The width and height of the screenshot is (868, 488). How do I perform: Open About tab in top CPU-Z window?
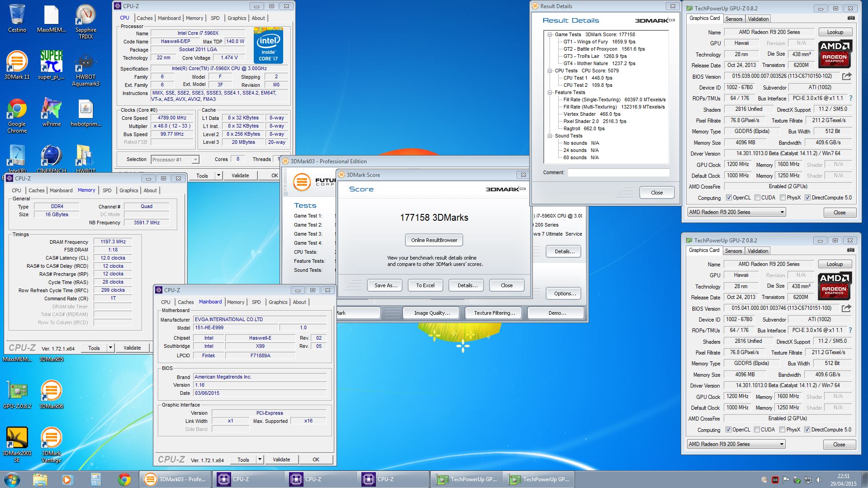258,18
